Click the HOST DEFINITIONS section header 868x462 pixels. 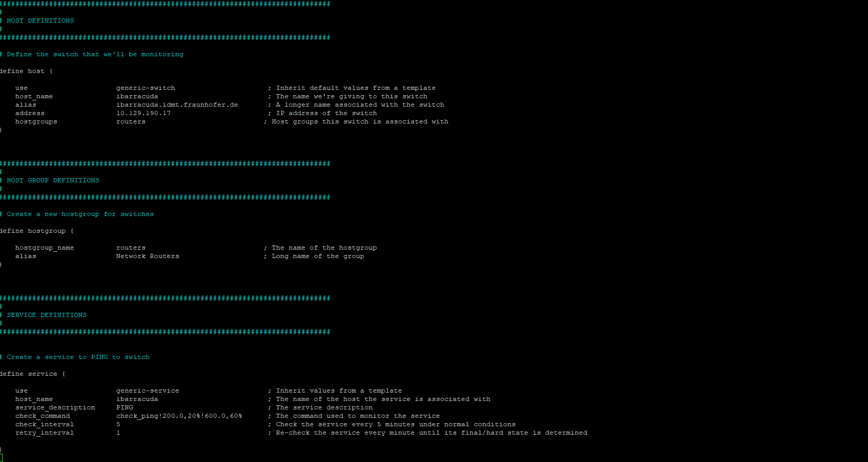[40, 21]
